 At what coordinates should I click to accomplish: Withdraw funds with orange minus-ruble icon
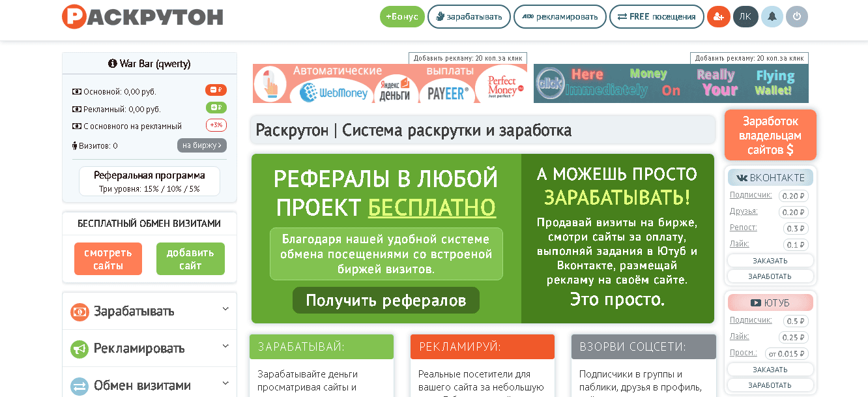(216, 91)
